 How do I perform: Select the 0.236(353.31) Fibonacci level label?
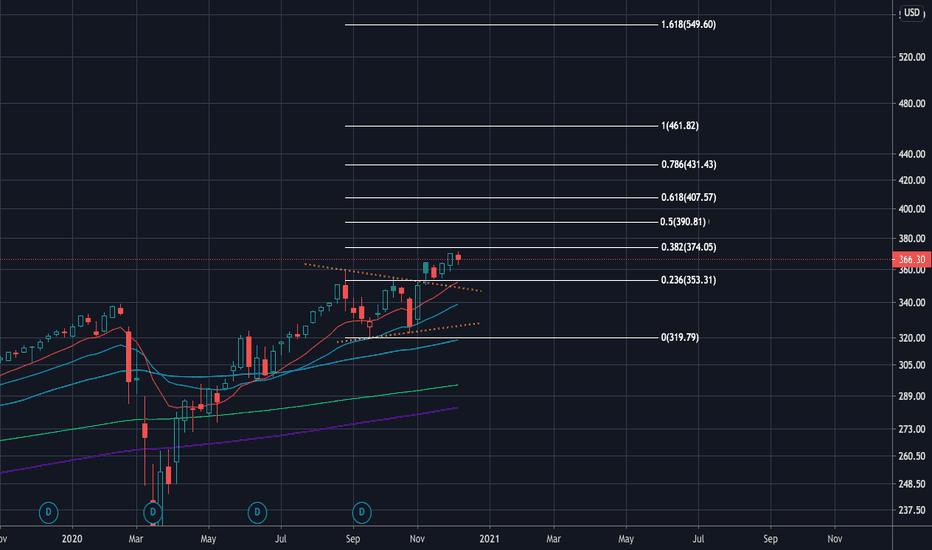pyautogui.click(x=689, y=279)
